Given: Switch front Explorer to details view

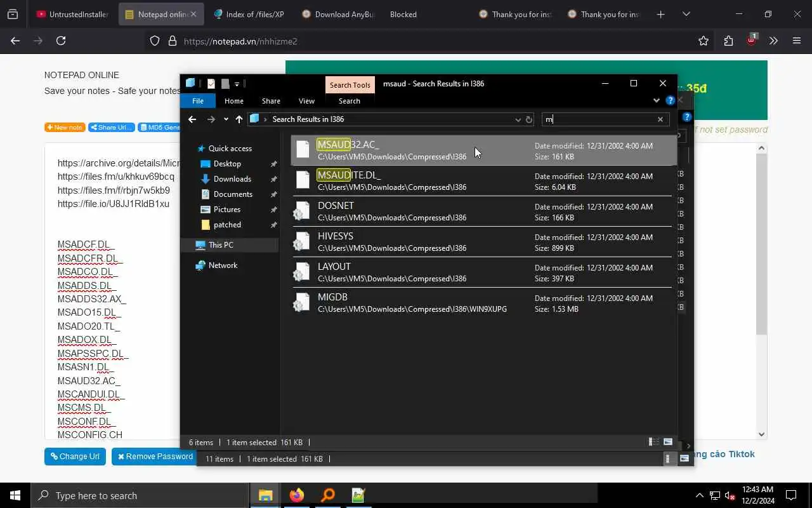Looking at the screenshot, I should coord(653,442).
